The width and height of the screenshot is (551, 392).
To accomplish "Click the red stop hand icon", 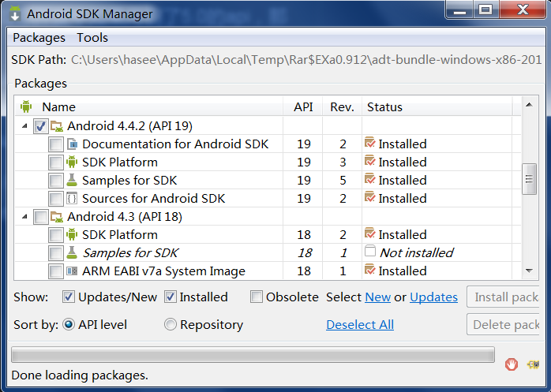I will [x=512, y=364].
